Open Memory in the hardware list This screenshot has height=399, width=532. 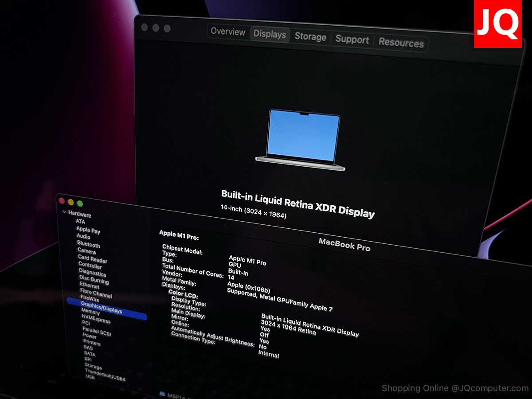(x=90, y=312)
